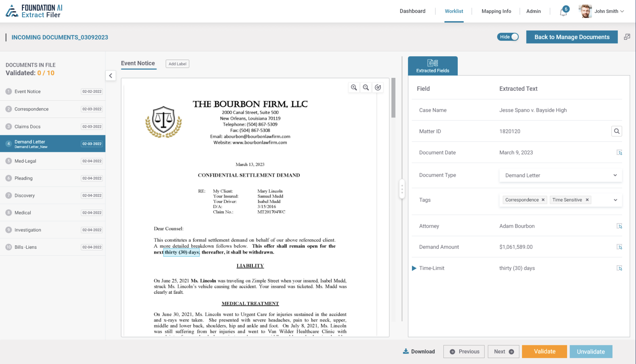Screen dimensions: 636x364
Task: Switch to the Dashboard tab
Action: (x=412, y=11)
